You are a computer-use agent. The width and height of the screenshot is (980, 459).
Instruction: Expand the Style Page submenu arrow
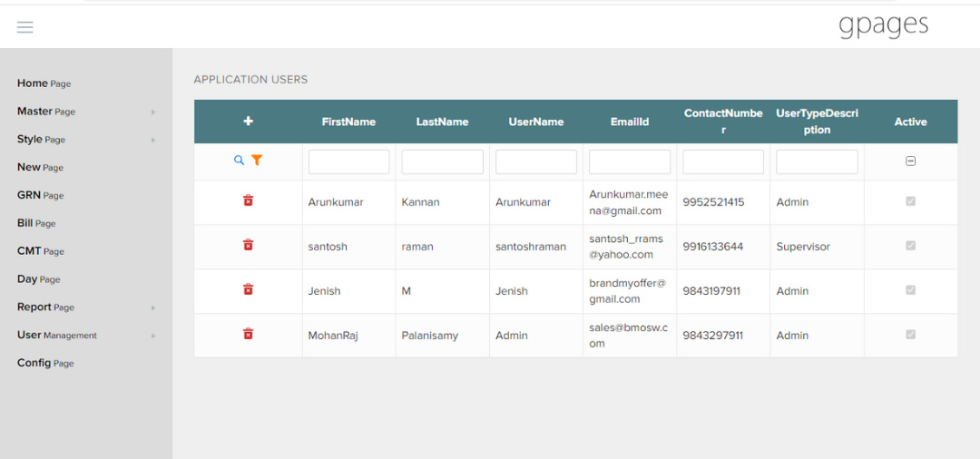coord(153,140)
